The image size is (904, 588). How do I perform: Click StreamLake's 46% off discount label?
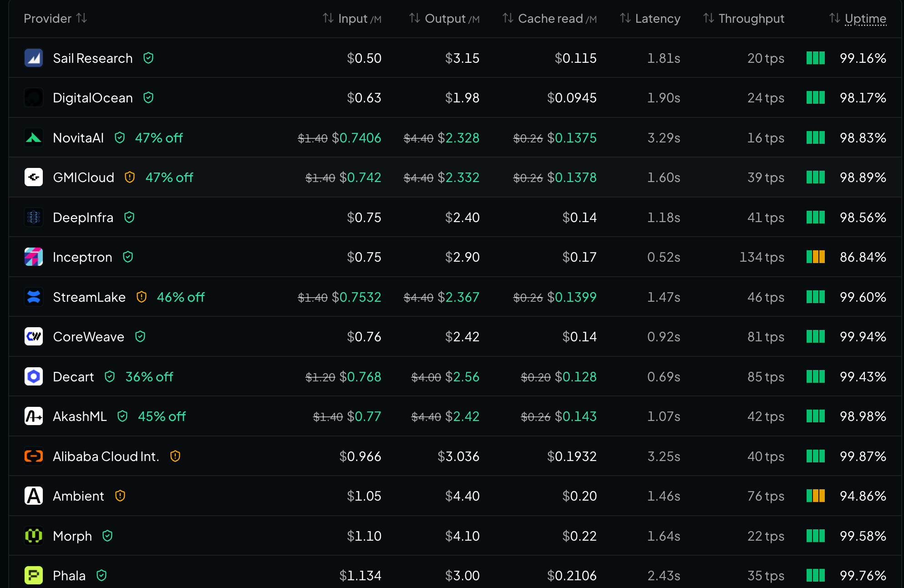pyautogui.click(x=181, y=297)
